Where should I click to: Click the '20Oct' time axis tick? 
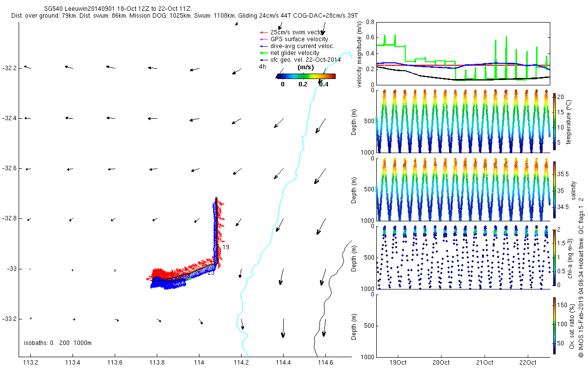441,363
